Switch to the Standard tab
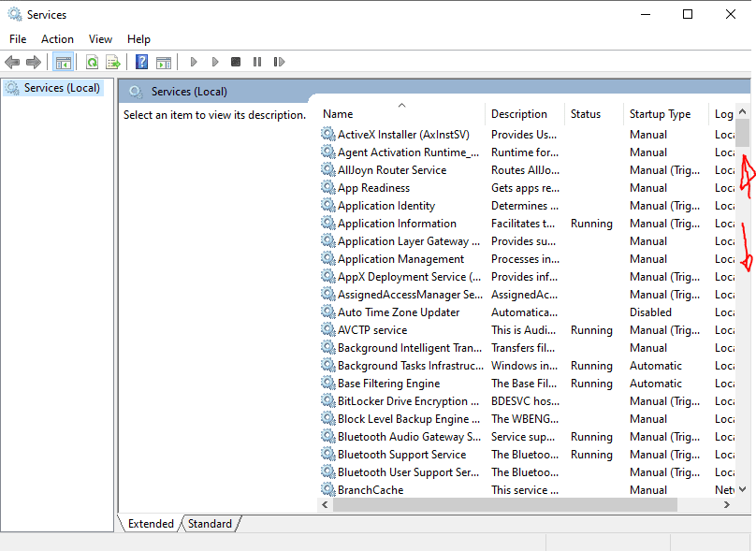756x551 pixels. pos(210,524)
